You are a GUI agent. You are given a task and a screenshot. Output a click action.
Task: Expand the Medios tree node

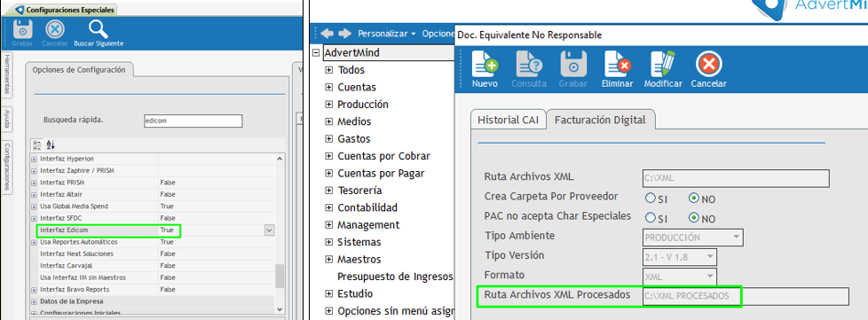pyautogui.click(x=328, y=121)
